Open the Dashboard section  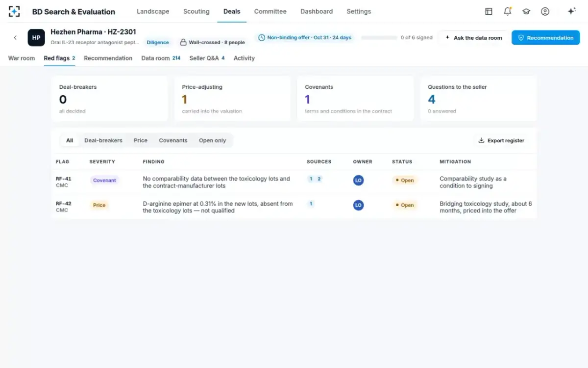click(x=317, y=11)
